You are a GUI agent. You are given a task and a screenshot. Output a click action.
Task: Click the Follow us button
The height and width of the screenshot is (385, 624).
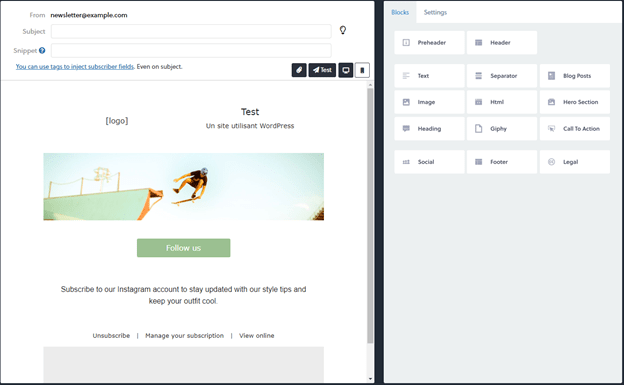(183, 248)
